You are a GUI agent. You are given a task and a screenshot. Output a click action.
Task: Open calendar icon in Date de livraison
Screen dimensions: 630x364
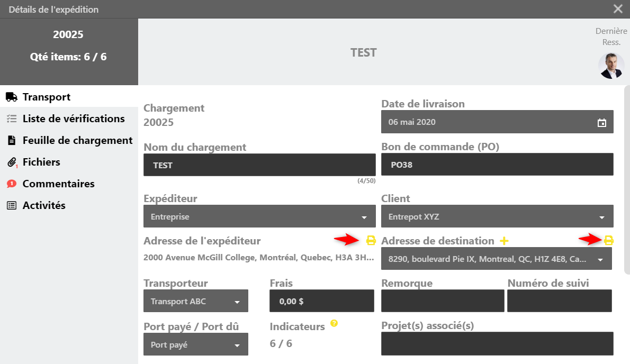(x=602, y=123)
